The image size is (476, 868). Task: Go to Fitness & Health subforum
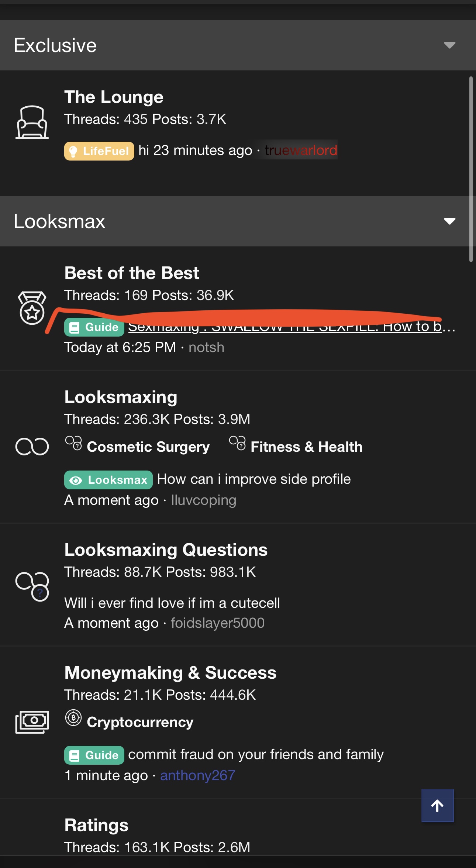pos(306,447)
